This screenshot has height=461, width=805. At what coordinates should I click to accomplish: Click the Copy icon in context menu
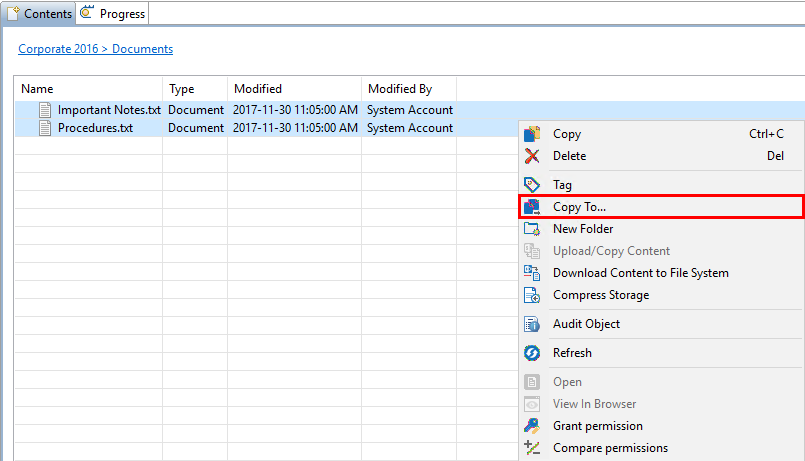532,134
